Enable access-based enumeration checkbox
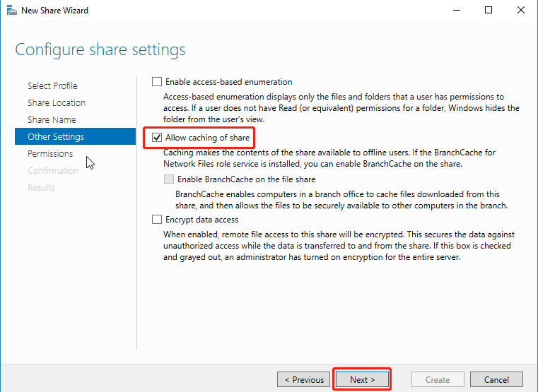The width and height of the screenshot is (538, 392). [157, 81]
